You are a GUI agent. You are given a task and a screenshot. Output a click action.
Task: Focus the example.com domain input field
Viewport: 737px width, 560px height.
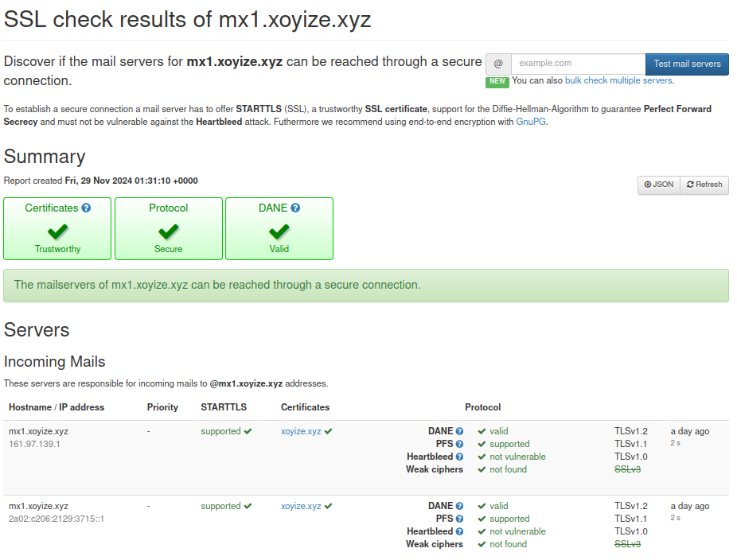[578, 64]
